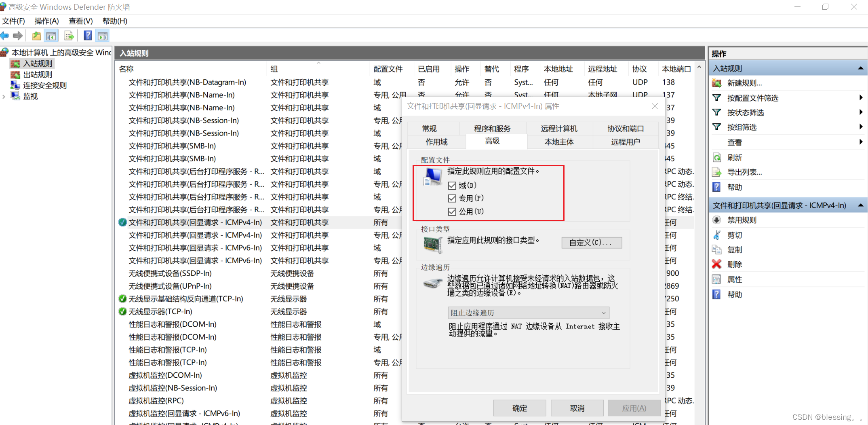
Task: Click the 刷新 refresh icon
Action: [717, 157]
